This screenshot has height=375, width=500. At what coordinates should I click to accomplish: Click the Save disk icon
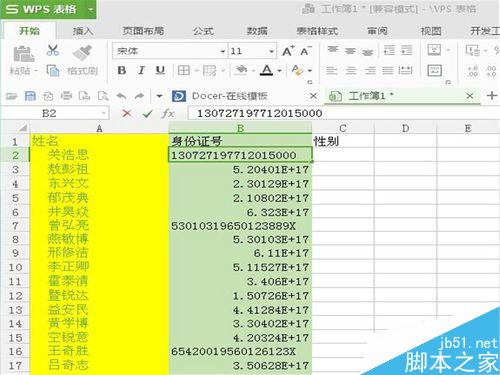[x=30, y=96]
